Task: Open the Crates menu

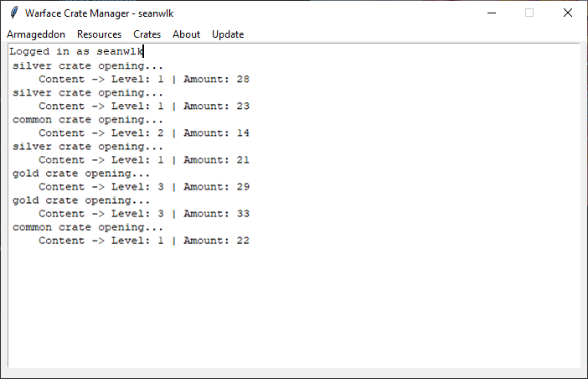Action: pyautogui.click(x=147, y=34)
